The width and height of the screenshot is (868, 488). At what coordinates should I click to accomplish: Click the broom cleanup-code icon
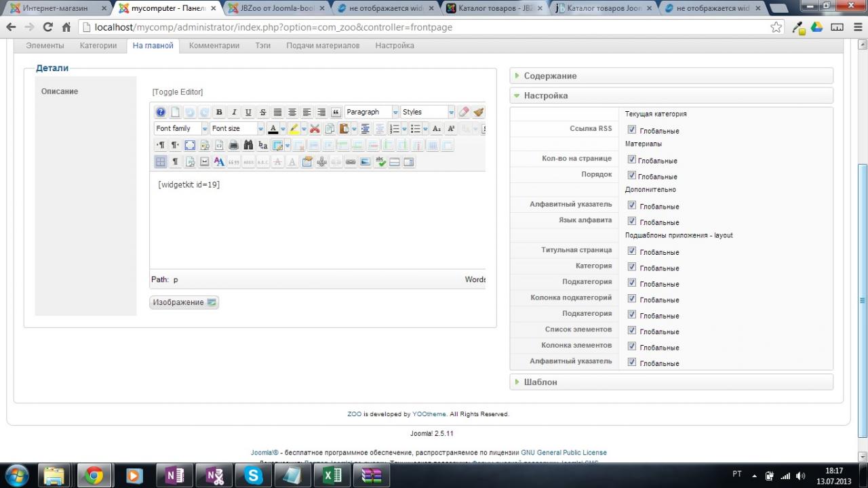coord(479,113)
